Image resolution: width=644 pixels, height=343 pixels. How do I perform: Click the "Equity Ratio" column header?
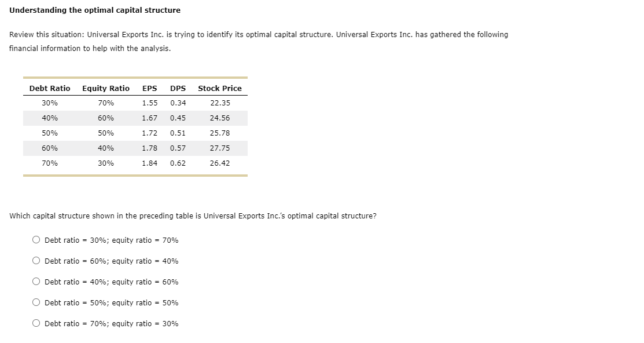[106, 88]
